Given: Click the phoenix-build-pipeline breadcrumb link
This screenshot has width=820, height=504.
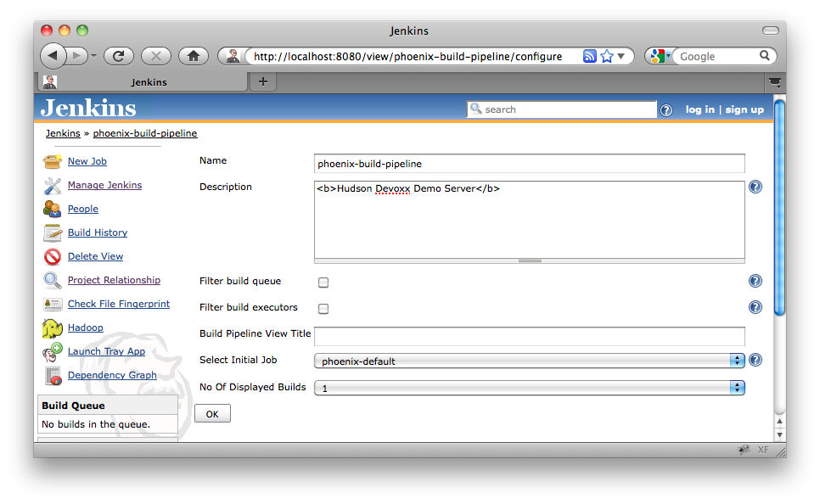Looking at the screenshot, I should click(145, 133).
